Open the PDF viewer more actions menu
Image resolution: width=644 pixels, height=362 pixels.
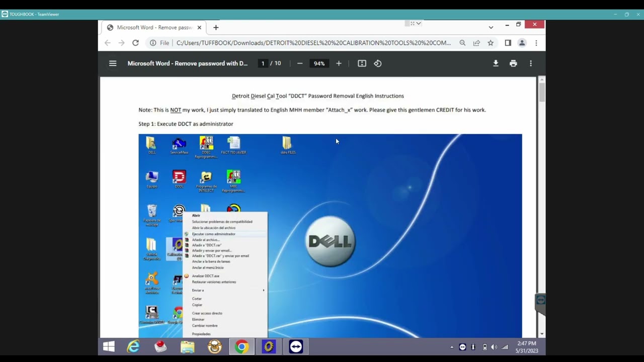click(x=531, y=63)
